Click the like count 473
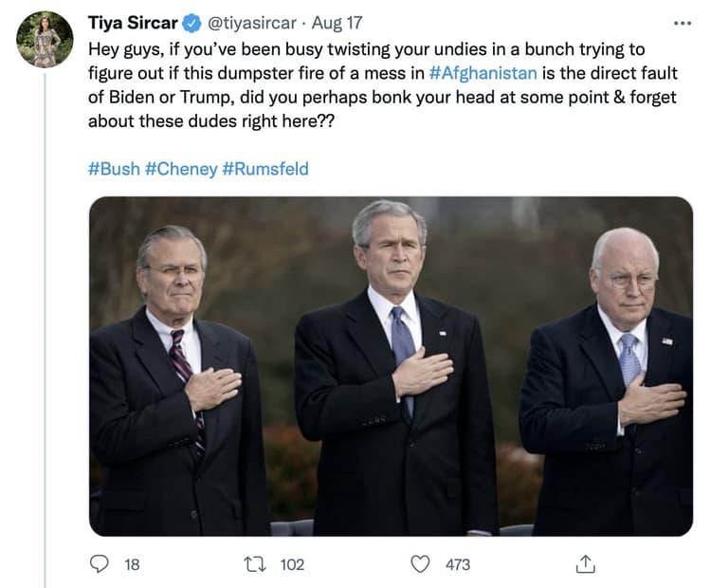Image resolution: width=711 pixels, height=588 pixels. 458,564
